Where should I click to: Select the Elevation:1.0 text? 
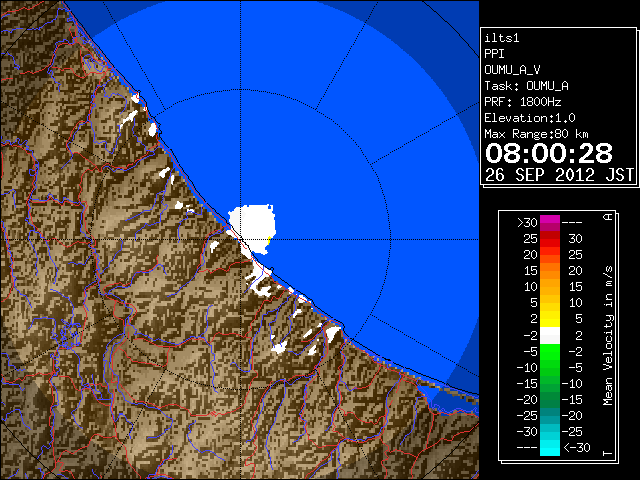530,118
